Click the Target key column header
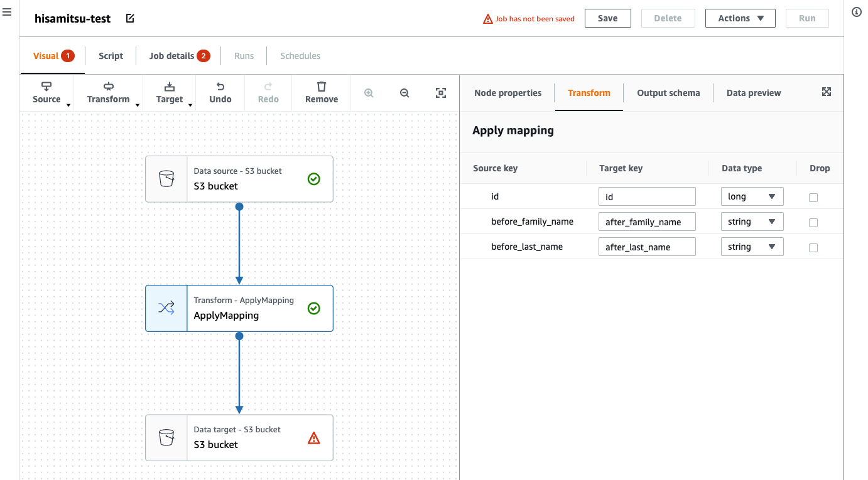This screenshot has width=868, height=480. [621, 168]
